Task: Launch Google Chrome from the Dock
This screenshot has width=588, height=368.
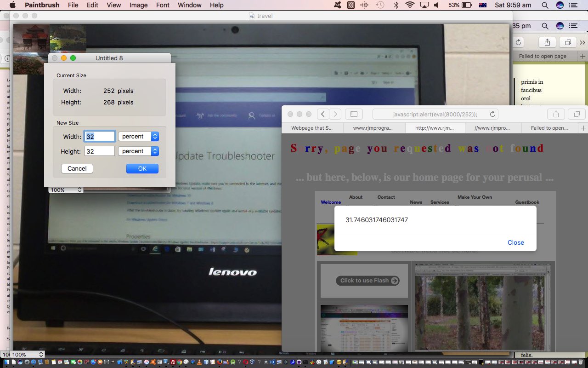Action: click(x=180, y=362)
